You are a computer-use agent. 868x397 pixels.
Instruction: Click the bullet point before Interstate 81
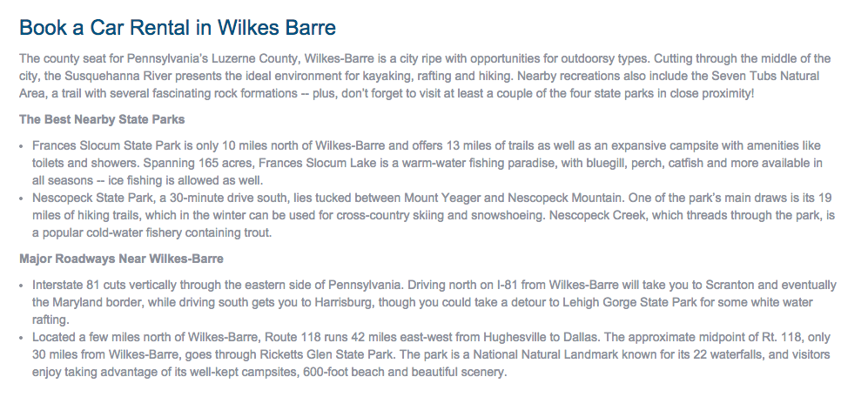(x=22, y=286)
